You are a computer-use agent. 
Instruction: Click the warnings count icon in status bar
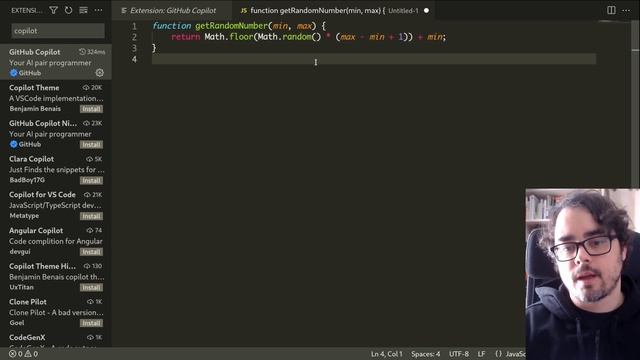pos(28,354)
